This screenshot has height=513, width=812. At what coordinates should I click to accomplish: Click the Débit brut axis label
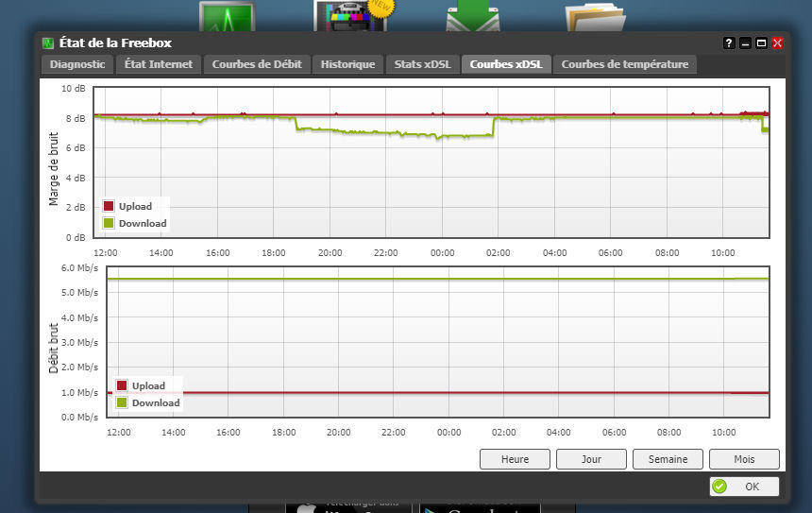pyautogui.click(x=53, y=349)
